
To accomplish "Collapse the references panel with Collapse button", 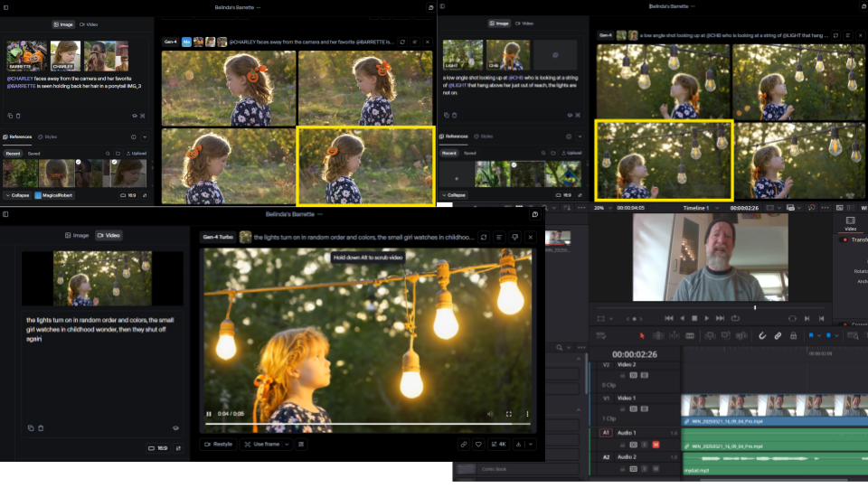I will tap(17, 195).
